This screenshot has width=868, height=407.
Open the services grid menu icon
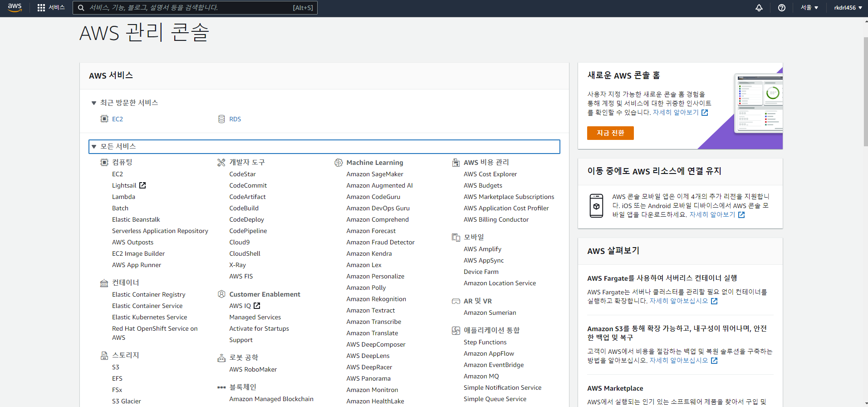[x=41, y=8]
